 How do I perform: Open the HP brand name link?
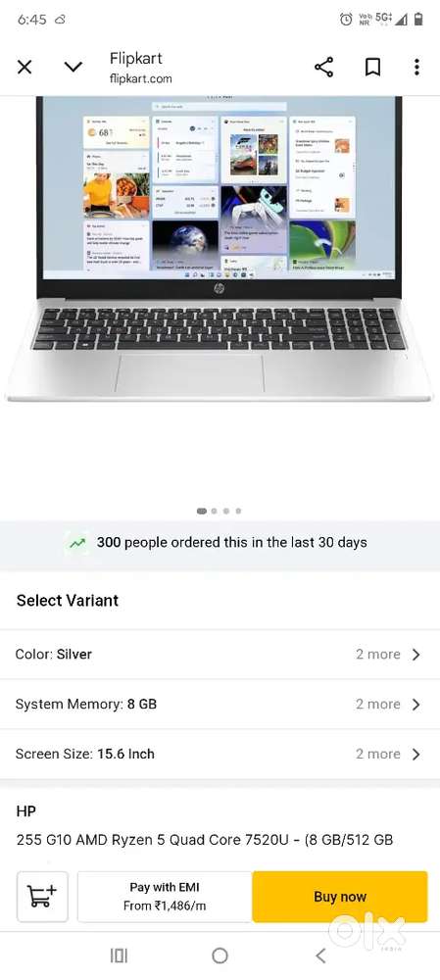pos(26,811)
